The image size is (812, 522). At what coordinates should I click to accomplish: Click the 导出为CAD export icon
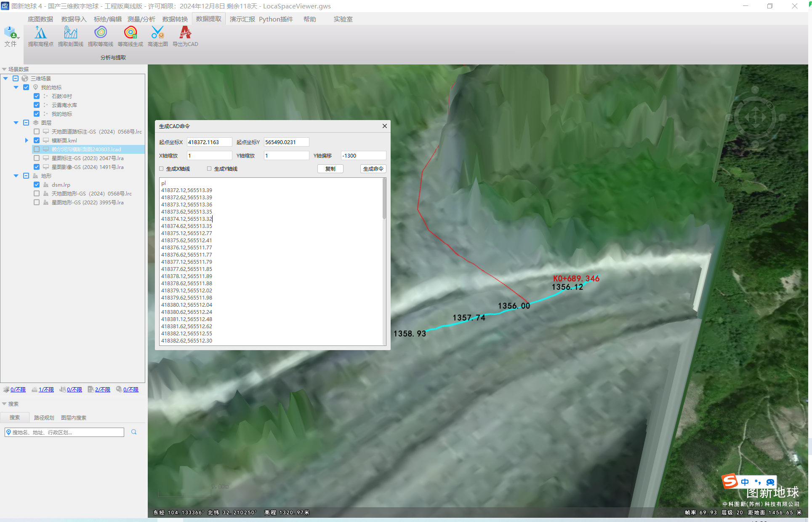coord(185,36)
